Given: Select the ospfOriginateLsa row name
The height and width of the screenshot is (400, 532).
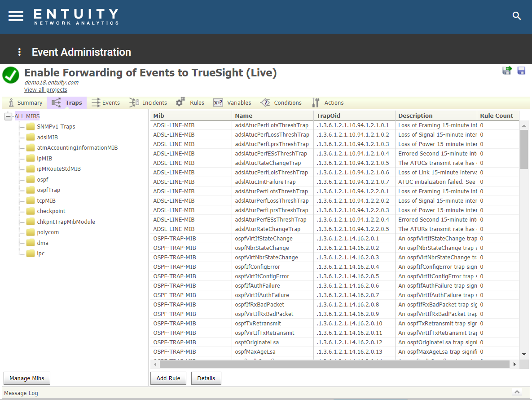Looking at the screenshot, I should pos(256,342).
